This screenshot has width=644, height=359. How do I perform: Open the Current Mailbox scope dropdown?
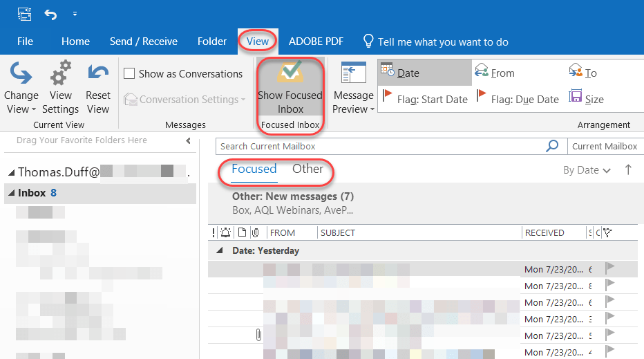[605, 147]
